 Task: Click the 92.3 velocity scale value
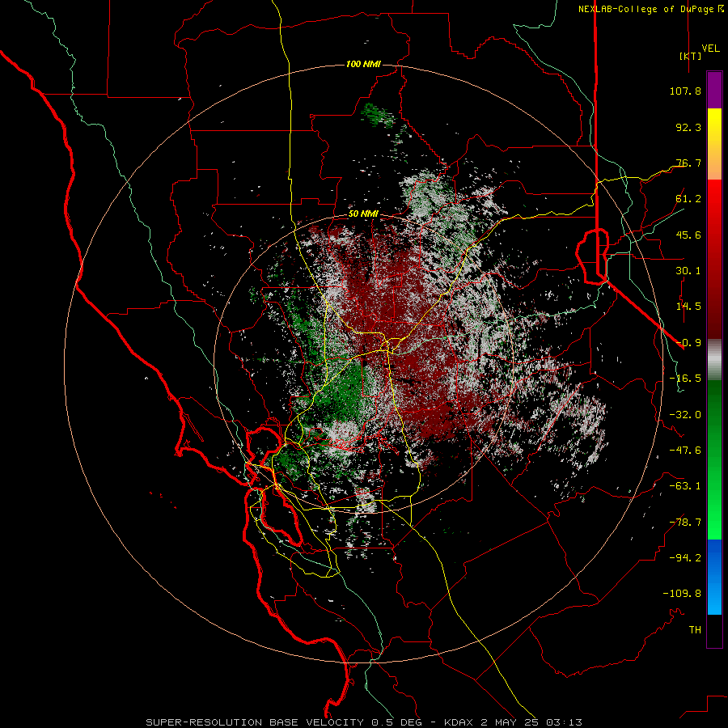[x=688, y=127]
